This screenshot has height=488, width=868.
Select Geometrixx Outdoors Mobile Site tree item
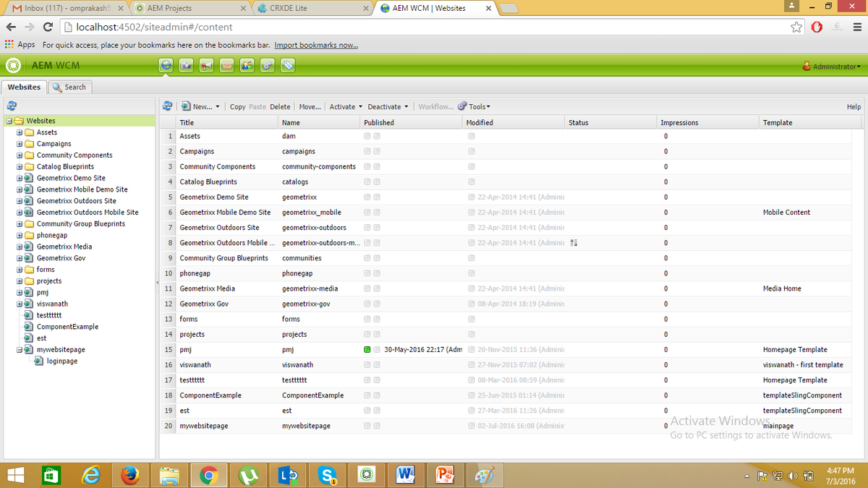click(88, 213)
